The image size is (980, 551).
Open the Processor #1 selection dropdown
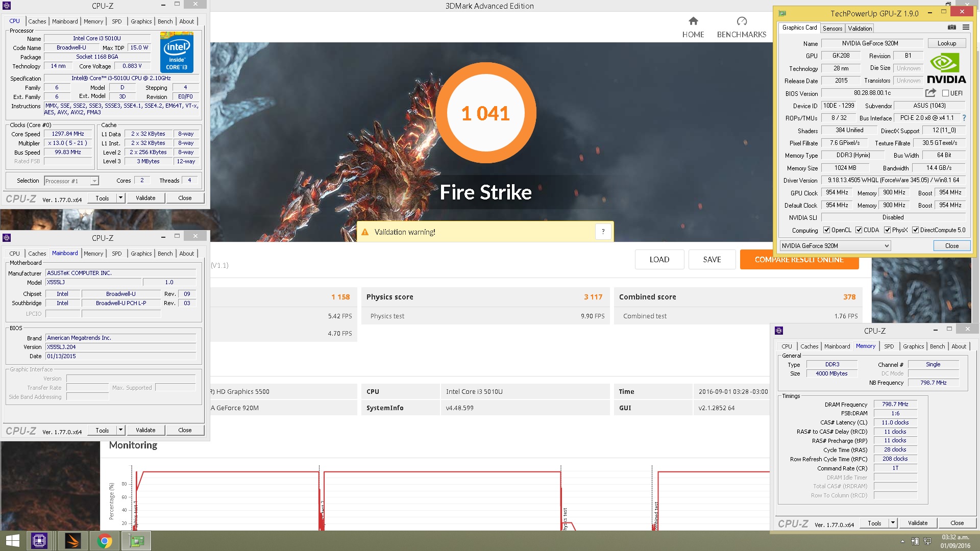click(x=71, y=181)
